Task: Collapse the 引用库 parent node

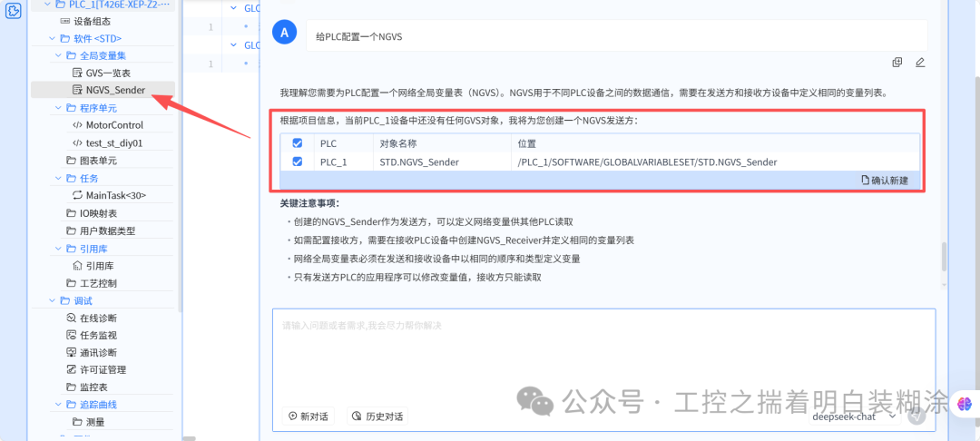Action: pos(59,248)
